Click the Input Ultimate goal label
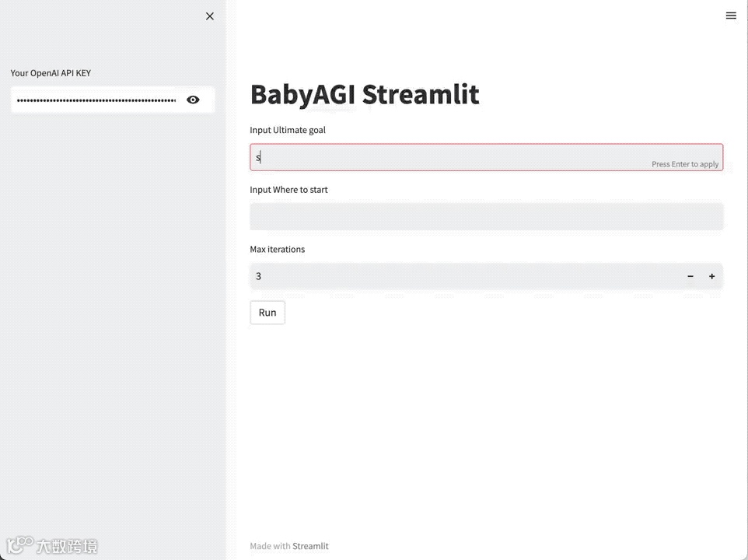Screen dimensions: 748x560 [x=288, y=130]
